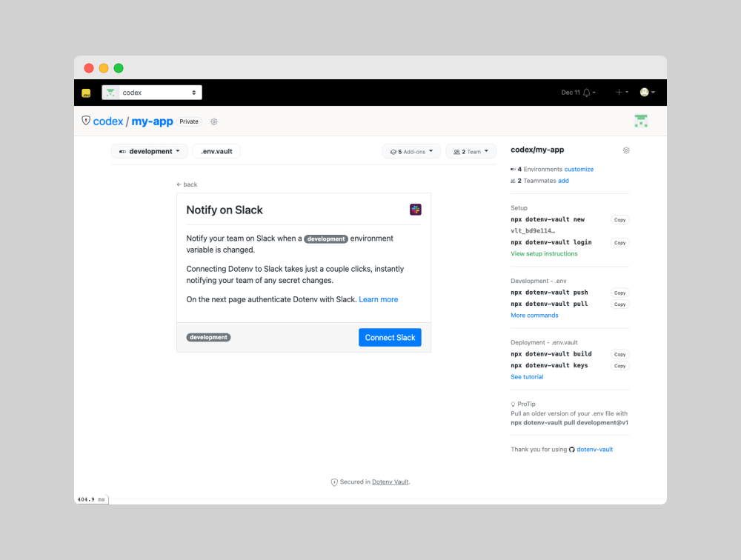Click the customize environments link
The width and height of the screenshot is (741, 560).
pyautogui.click(x=579, y=169)
